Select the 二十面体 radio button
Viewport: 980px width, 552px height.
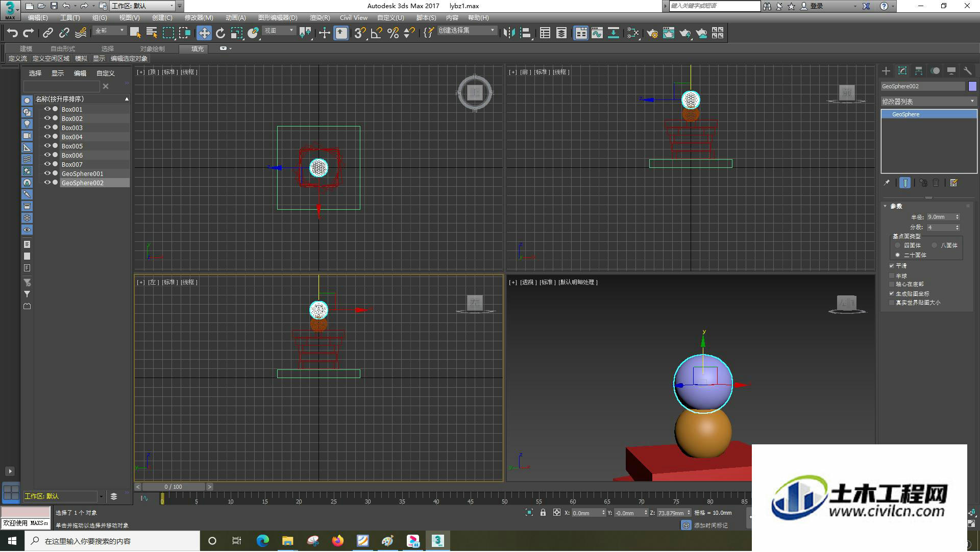coord(897,255)
